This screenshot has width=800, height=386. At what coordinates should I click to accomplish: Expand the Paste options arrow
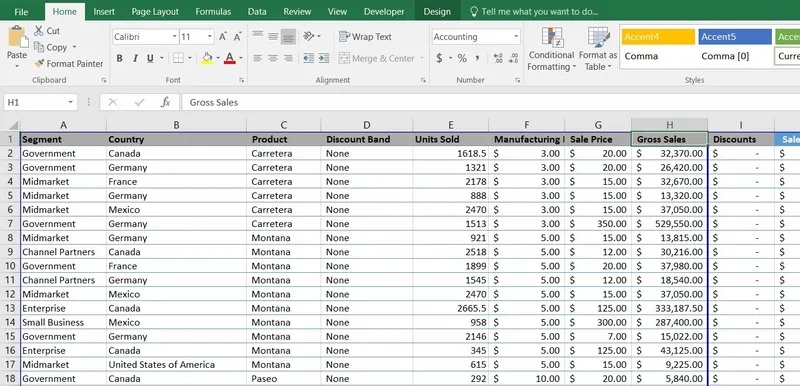(17, 66)
